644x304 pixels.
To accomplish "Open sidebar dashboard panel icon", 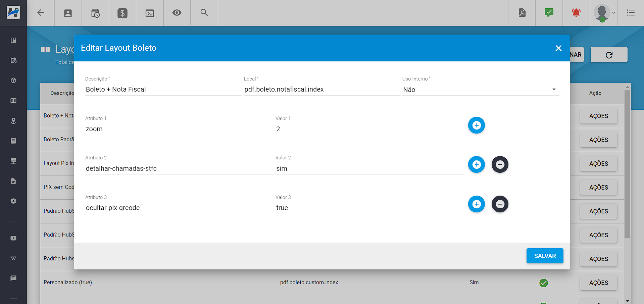I will click(x=13, y=40).
